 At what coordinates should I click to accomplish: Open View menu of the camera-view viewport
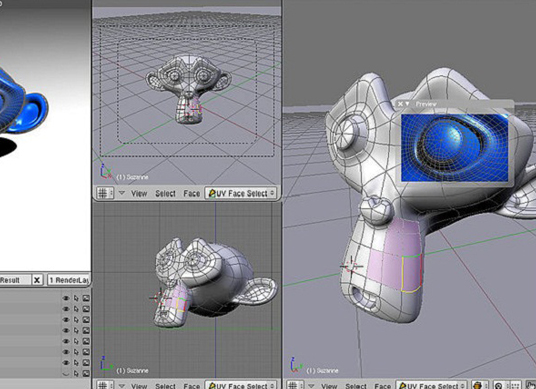pos(139,193)
